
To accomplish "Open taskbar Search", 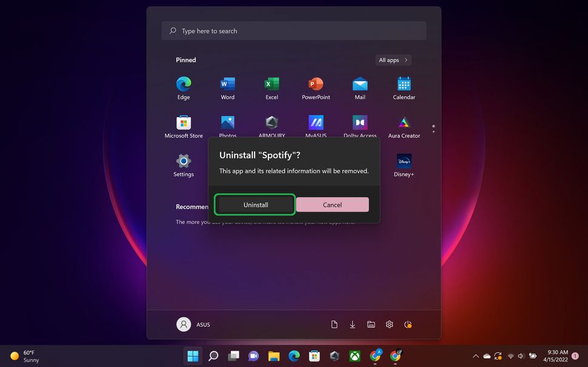I will pyautogui.click(x=213, y=355).
